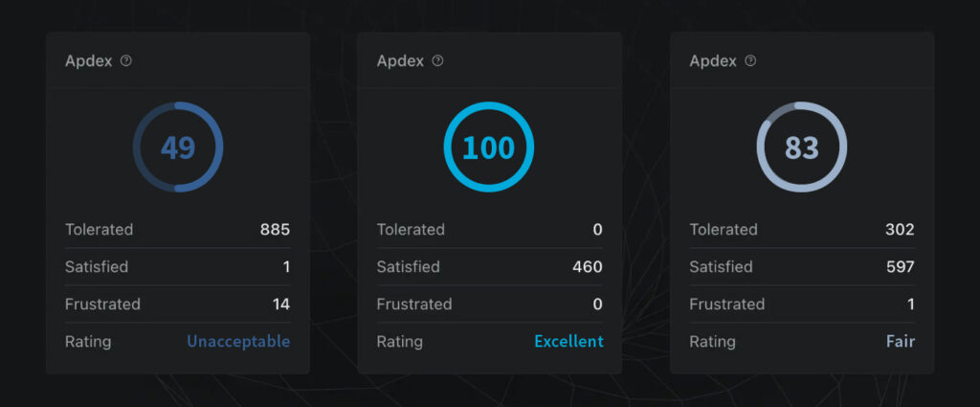Click help icon on Apdex card scoring 49
This screenshot has width=980, height=407.
126,61
